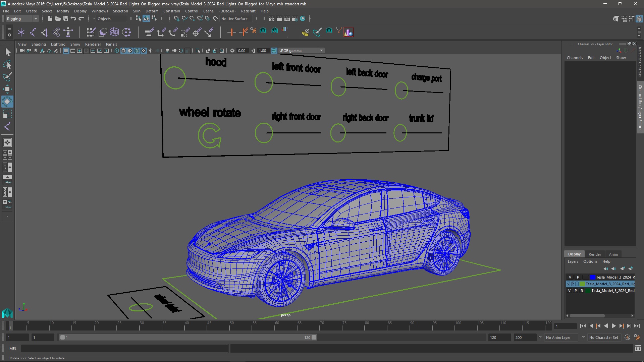Viewport: 644px width, 362px height.
Task: Click frame 60 on the time slider
Action: point(277,325)
